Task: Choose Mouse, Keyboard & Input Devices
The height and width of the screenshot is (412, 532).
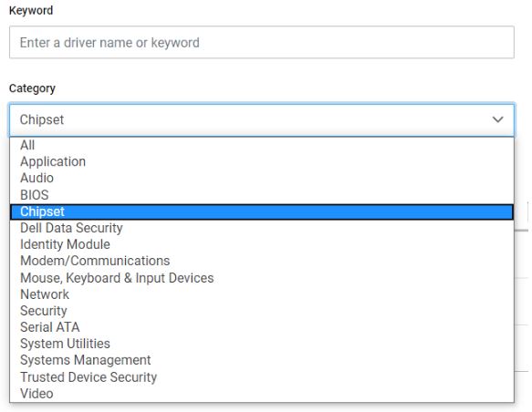Action: pyautogui.click(x=262, y=278)
